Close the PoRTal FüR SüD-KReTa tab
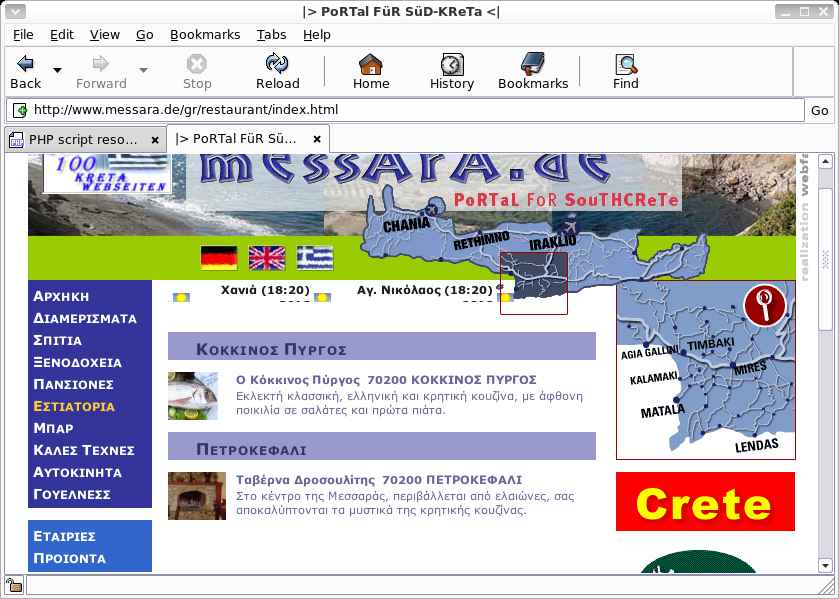This screenshot has width=839, height=599. pyautogui.click(x=317, y=139)
